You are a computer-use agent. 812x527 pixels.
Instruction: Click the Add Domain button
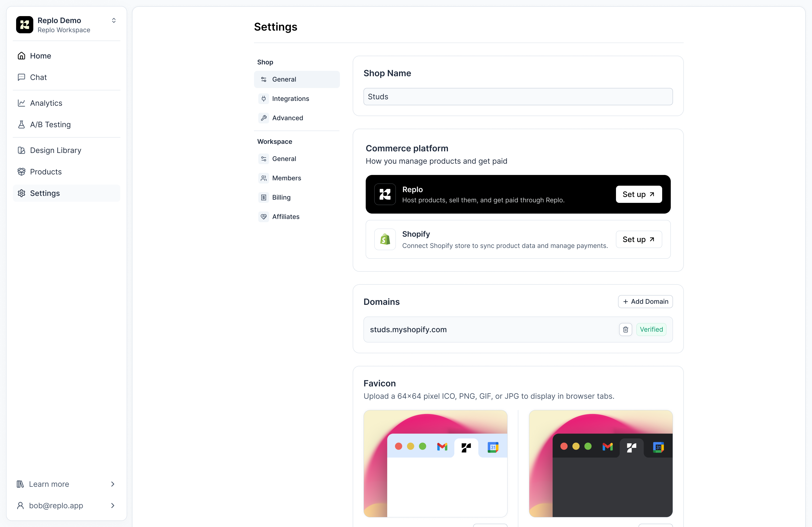(x=645, y=301)
